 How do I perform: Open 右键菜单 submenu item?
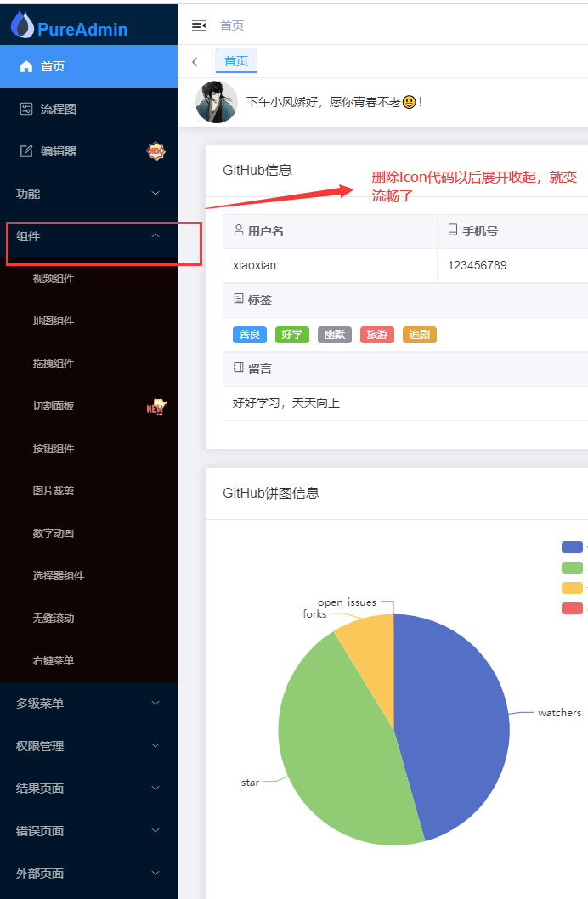(89, 660)
